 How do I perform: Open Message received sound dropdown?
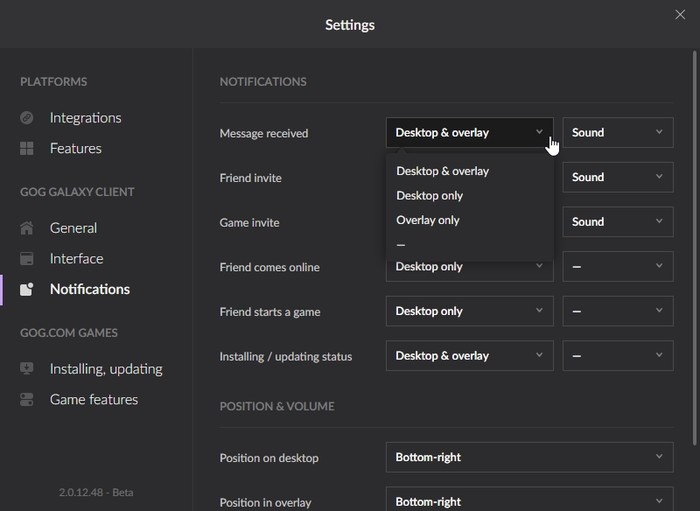coord(618,133)
